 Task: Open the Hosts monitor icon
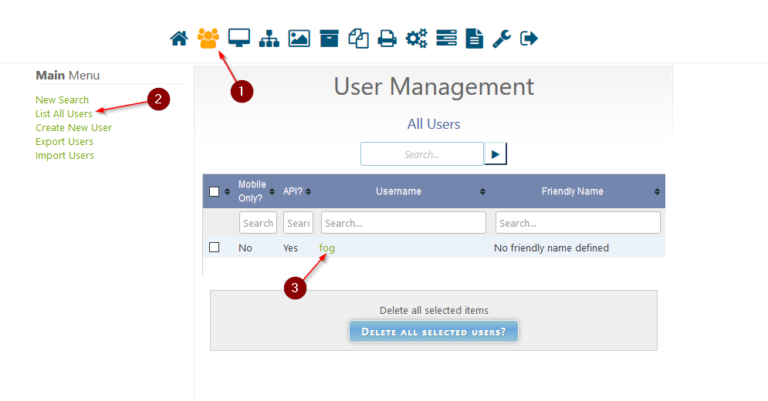[238, 39]
